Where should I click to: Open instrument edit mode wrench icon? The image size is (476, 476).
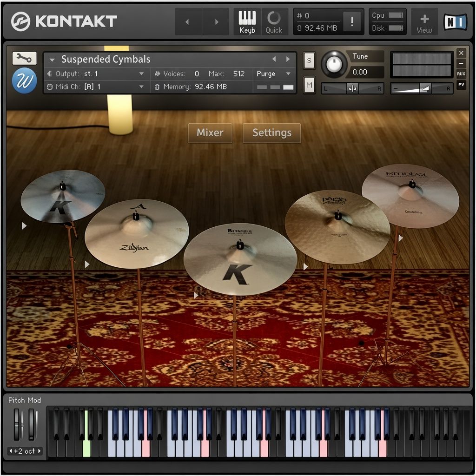(24, 58)
